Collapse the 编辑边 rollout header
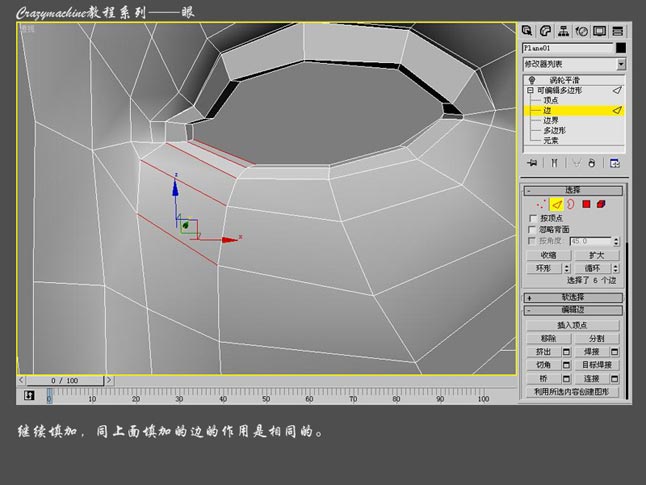The height and width of the screenshot is (485, 646). [573, 310]
